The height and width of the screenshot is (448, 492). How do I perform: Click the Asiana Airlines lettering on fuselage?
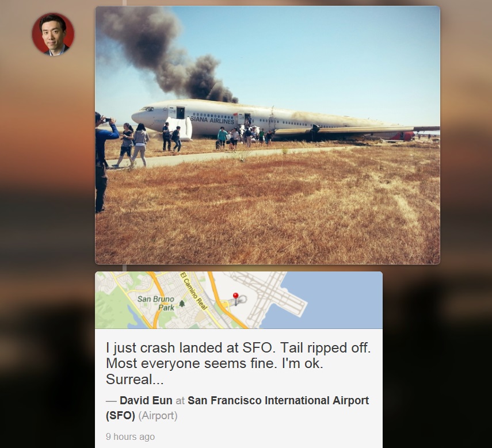pyautogui.click(x=212, y=120)
